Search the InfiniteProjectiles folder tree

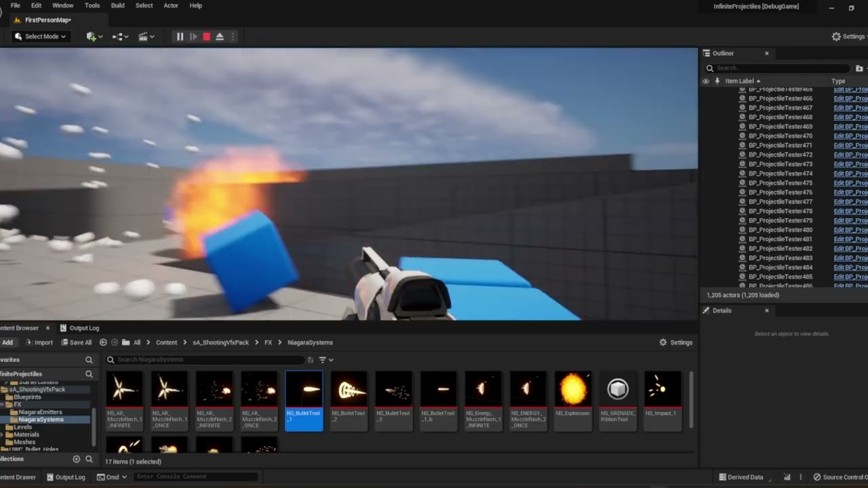(x=89, y=374)
